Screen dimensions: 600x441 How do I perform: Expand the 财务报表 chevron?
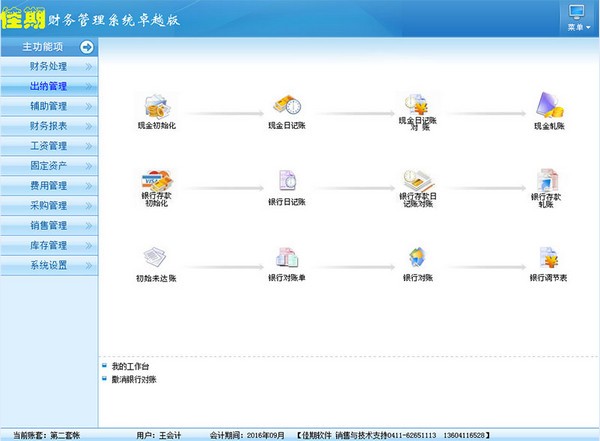point(88,126)
